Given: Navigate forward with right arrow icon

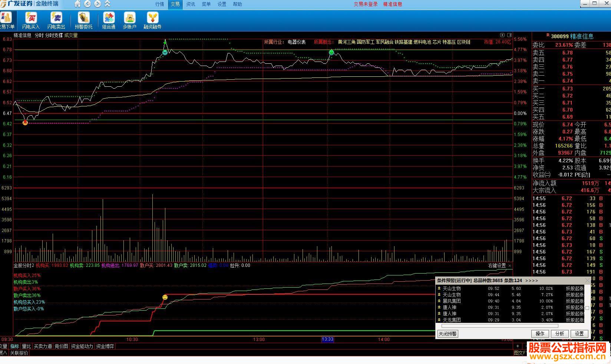Looking at the screenshot, I should (98, 4).
